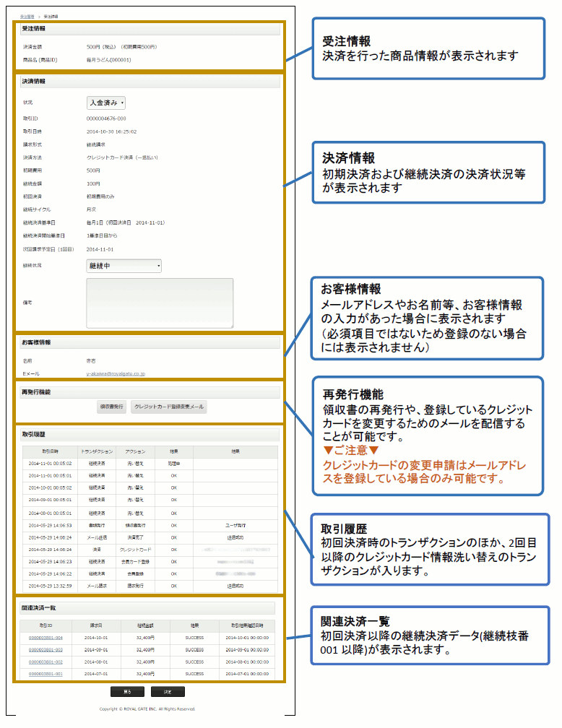This screenshot has width=562, height=728.
Task: Click the 取引ID column header in 関連決済一覧
Action: tap(46, 626)
